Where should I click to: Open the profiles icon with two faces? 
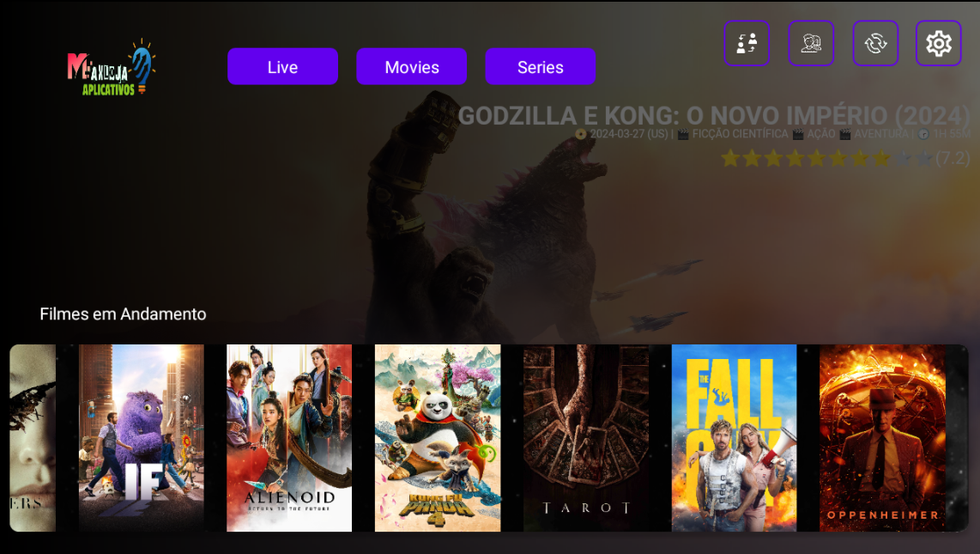coord(811,43)
